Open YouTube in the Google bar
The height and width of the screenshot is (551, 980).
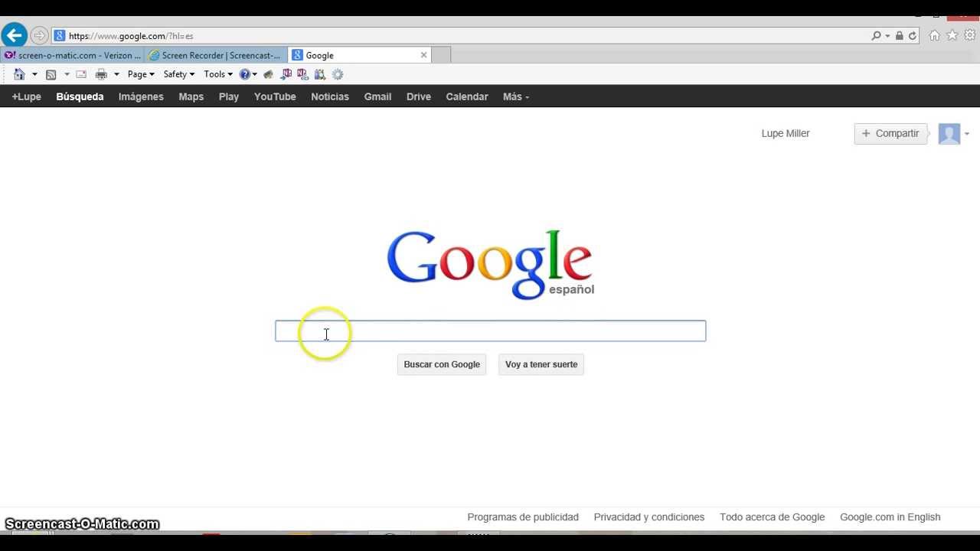coord(275,96)
